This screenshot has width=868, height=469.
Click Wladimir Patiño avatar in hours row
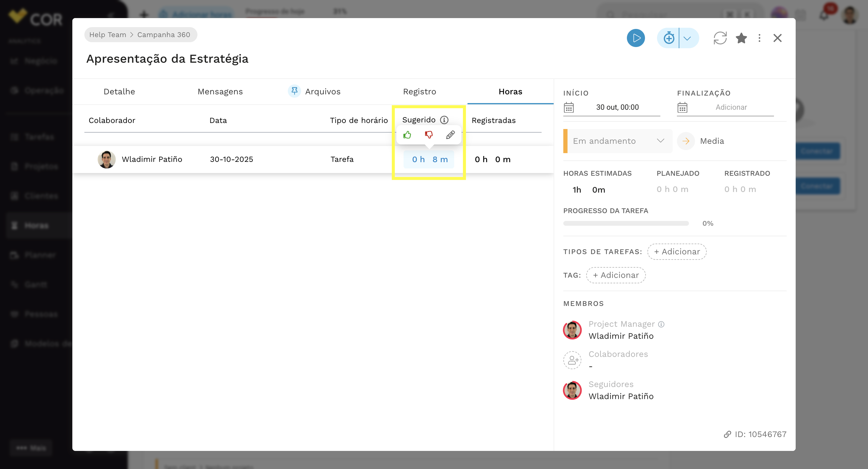(106, 159)
